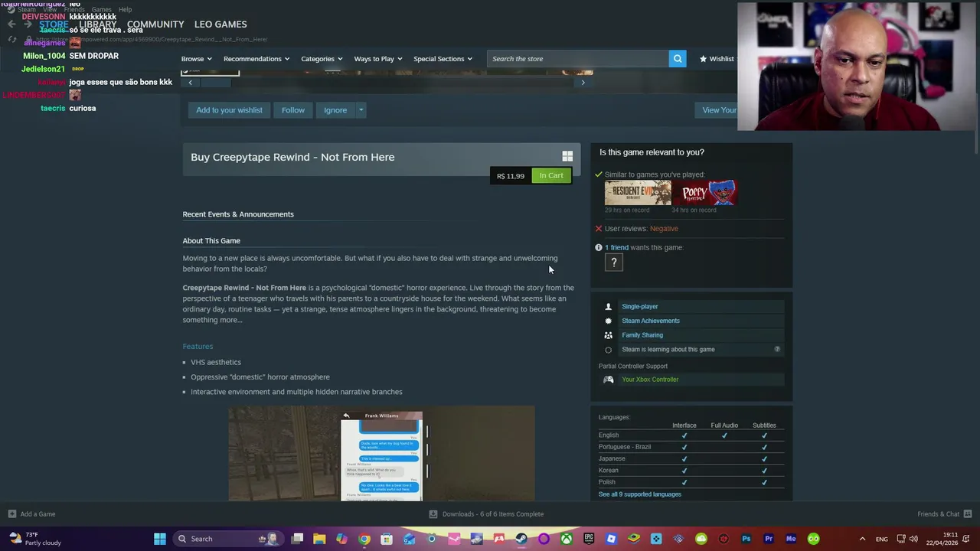The image size is (980, 551).
Task: Open Photoshop from the taskbar
Action: 746,539
